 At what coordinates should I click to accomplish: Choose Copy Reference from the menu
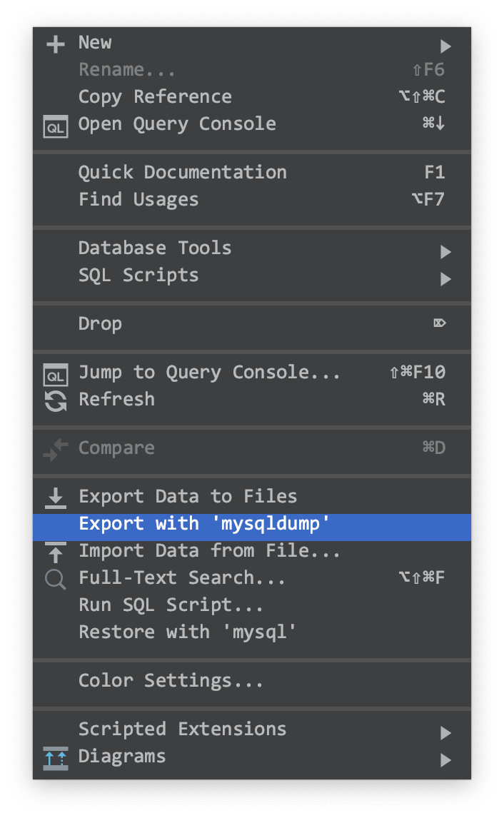click(x=155, y=97)
